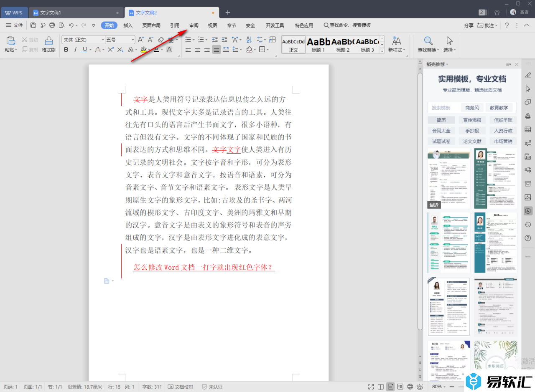Click the yellow text highlight color button
535x392 pixels.
(x=143, y=50)
